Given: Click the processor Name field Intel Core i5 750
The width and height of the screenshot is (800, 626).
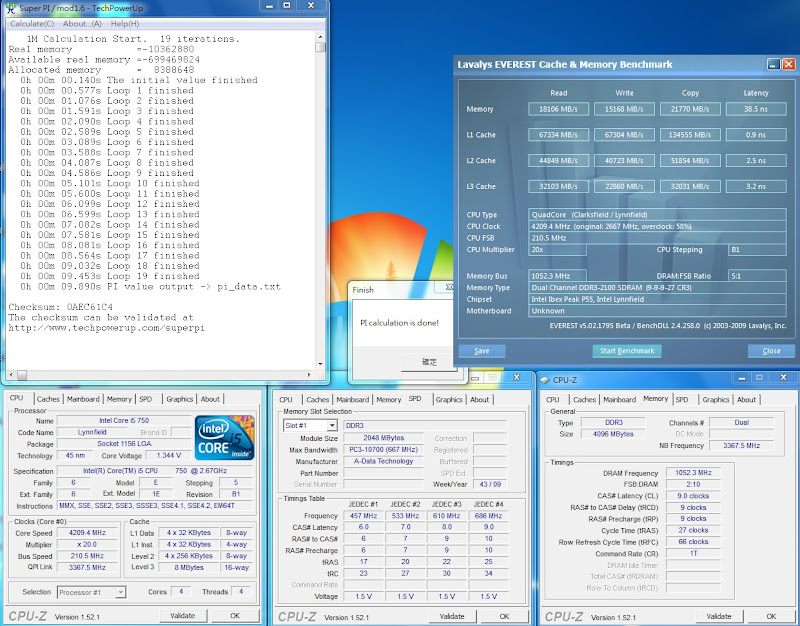Looking at the screenshot, I should tap(124, 421).
